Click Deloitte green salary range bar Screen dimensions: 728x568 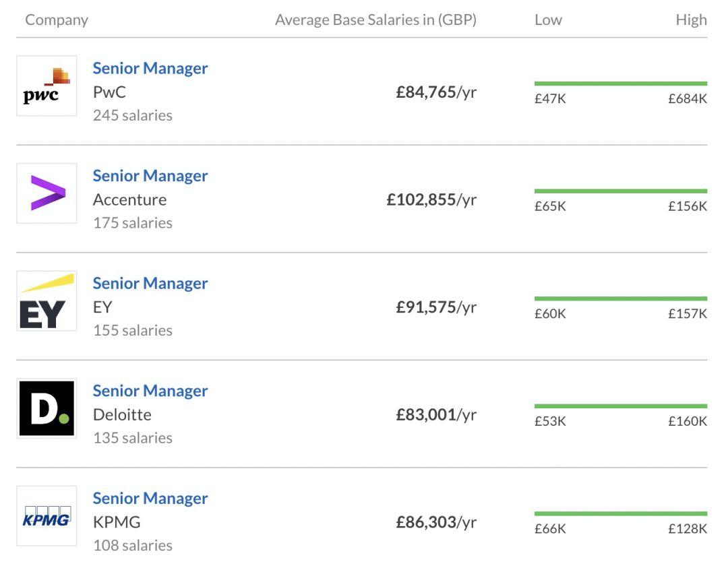(x=620, y=406)
